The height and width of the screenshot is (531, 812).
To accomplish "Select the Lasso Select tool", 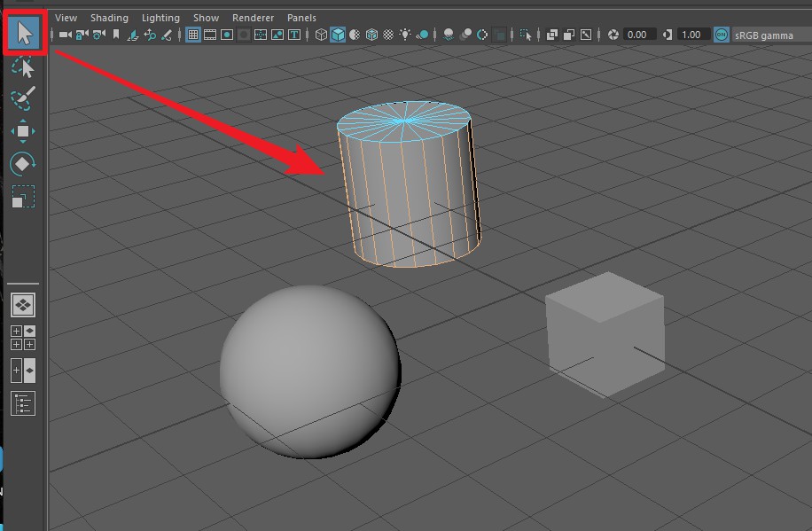I will [x=23, y=66].
